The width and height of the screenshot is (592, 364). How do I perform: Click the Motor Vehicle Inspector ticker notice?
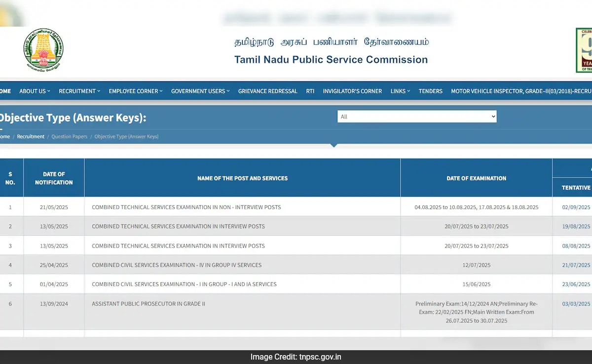click(x=520, y=91)
